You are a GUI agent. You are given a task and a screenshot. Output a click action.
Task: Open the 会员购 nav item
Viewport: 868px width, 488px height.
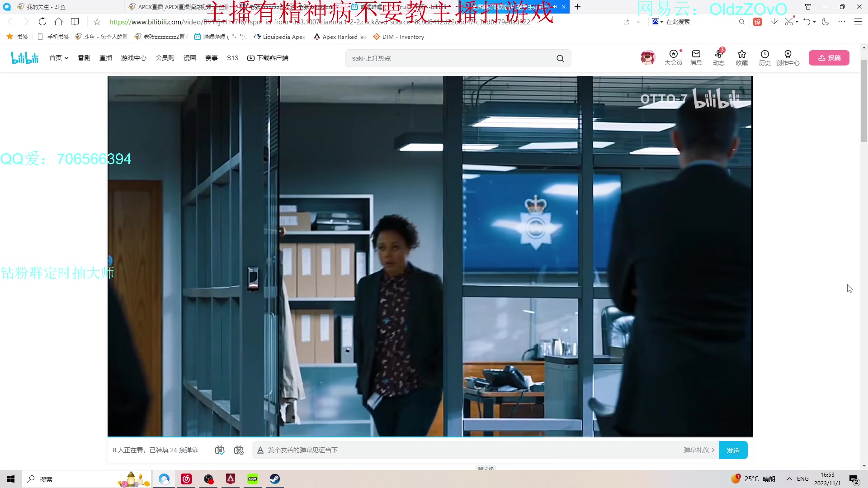[165, 58]
